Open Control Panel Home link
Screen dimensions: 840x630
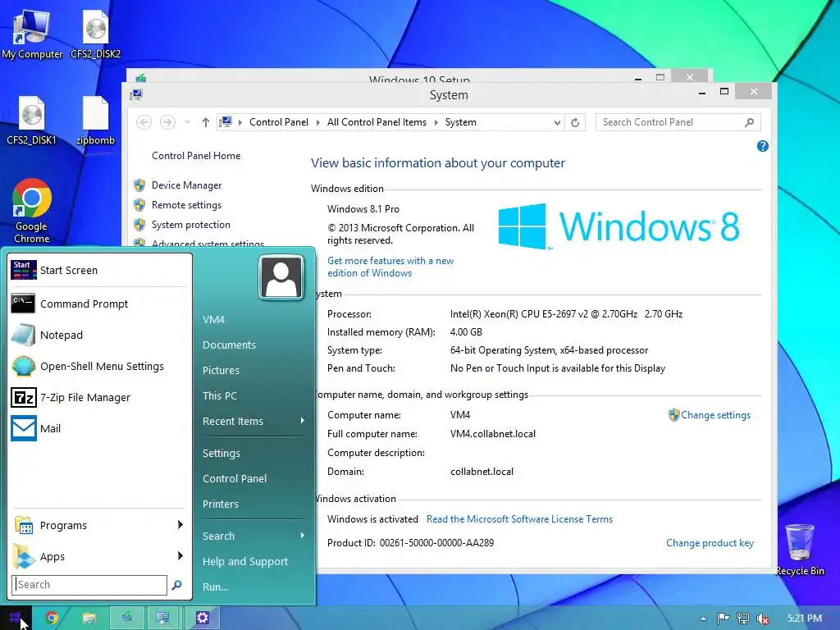[x=196, y=156]
